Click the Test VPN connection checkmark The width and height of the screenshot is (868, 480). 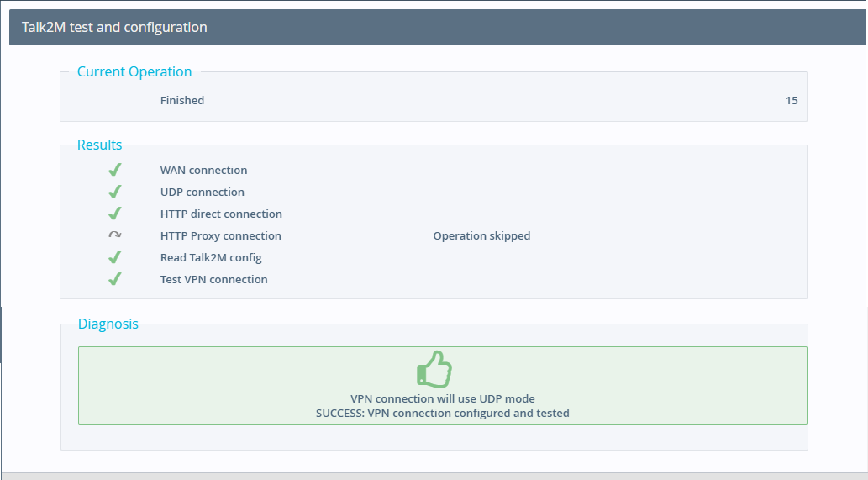tap(114, 279)
